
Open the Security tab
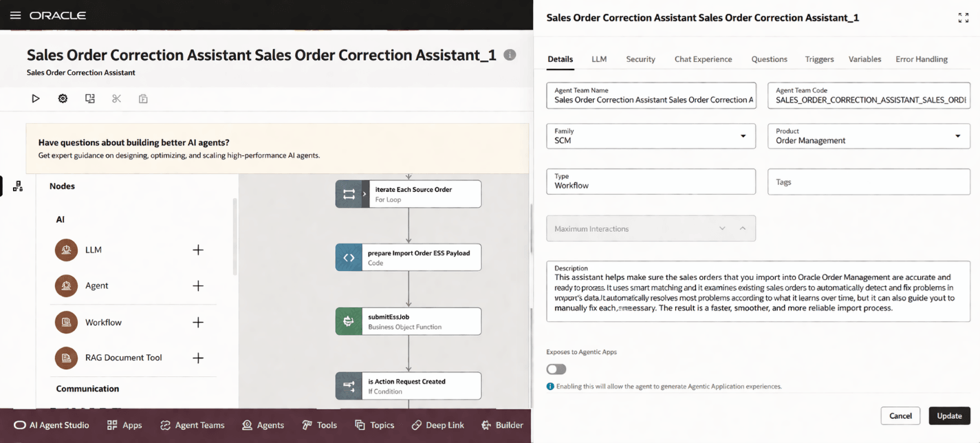pos(640,59)
